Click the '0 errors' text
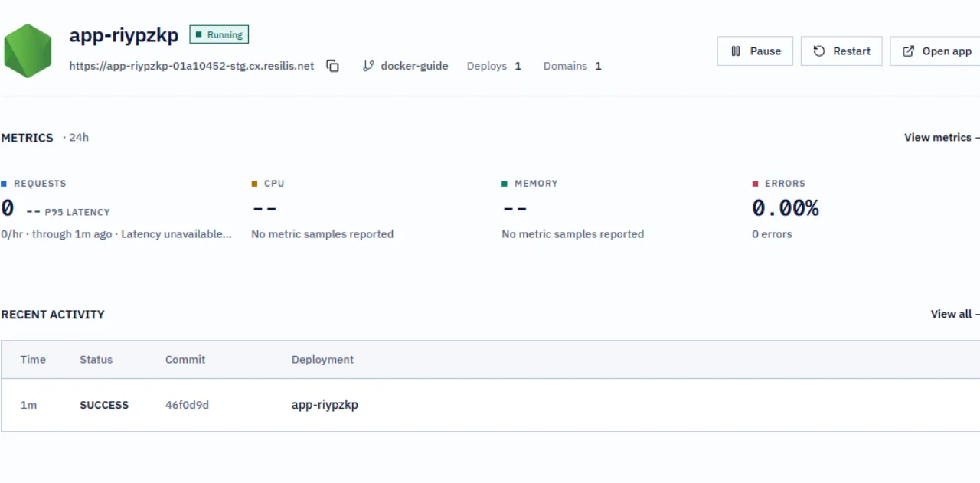 772,234
